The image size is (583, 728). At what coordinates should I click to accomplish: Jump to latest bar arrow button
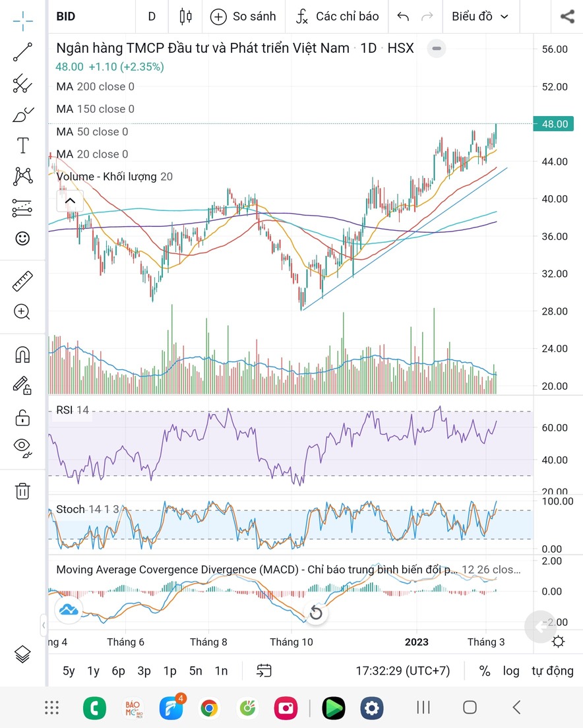click(540, 627)
